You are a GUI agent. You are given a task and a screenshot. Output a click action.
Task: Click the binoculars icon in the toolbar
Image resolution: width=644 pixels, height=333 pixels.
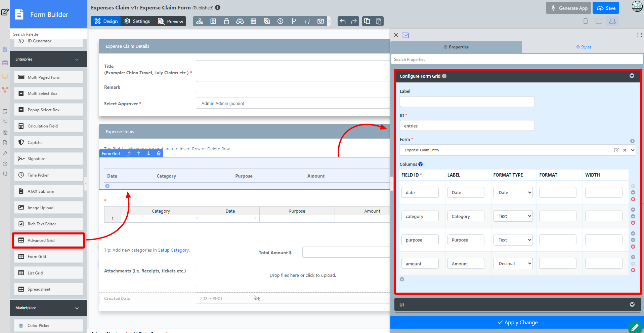(240, 21)
